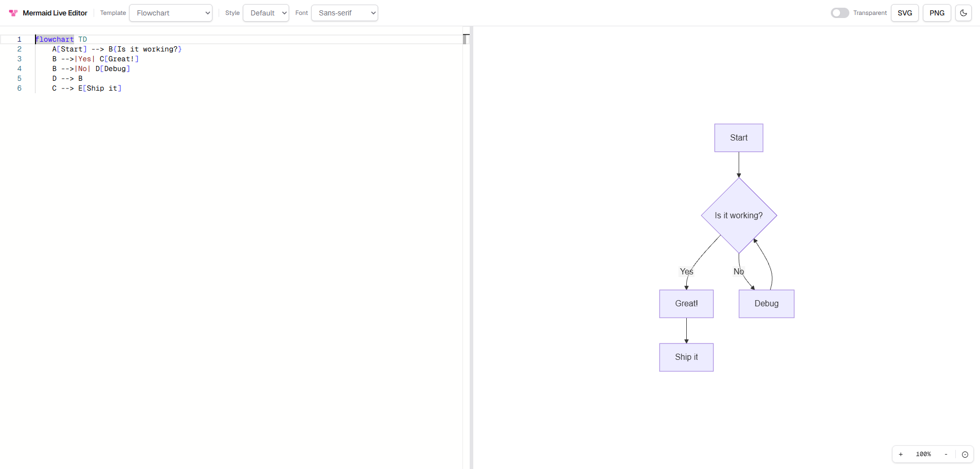The width and height of the screenshot is (980, 469).
Task: Place cursor on 'A[Start]' in code line 2
Action: (69, 49)
